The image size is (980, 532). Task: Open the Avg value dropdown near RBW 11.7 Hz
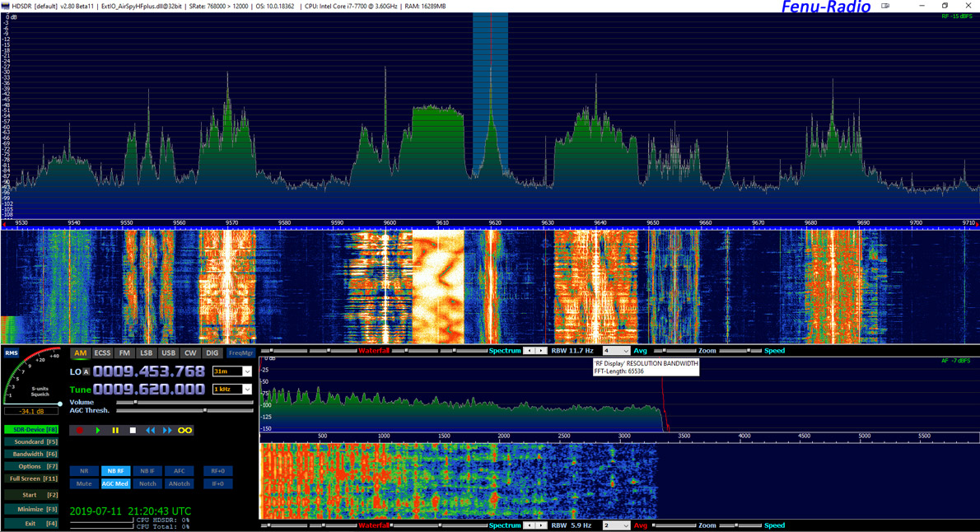[x=618, y=350]
